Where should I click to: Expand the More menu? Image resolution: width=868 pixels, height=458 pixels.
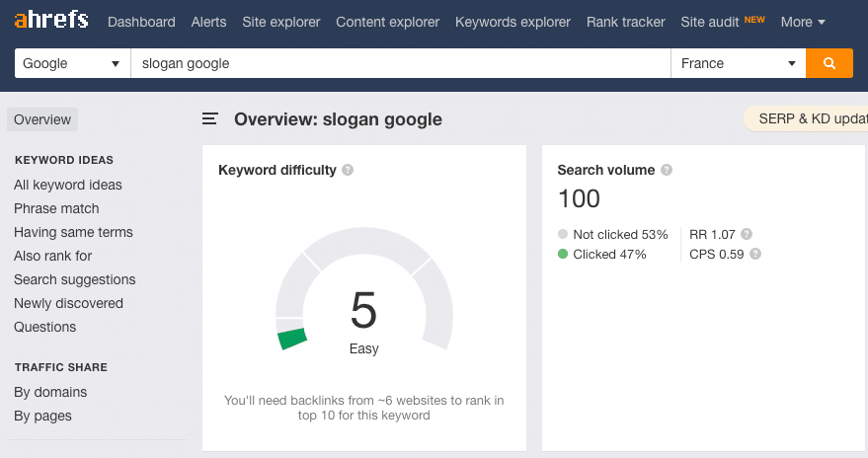pos(803,22)
